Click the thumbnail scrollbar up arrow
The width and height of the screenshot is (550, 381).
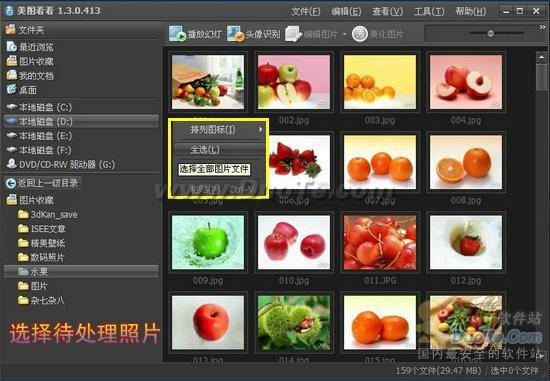coord(541,57)
